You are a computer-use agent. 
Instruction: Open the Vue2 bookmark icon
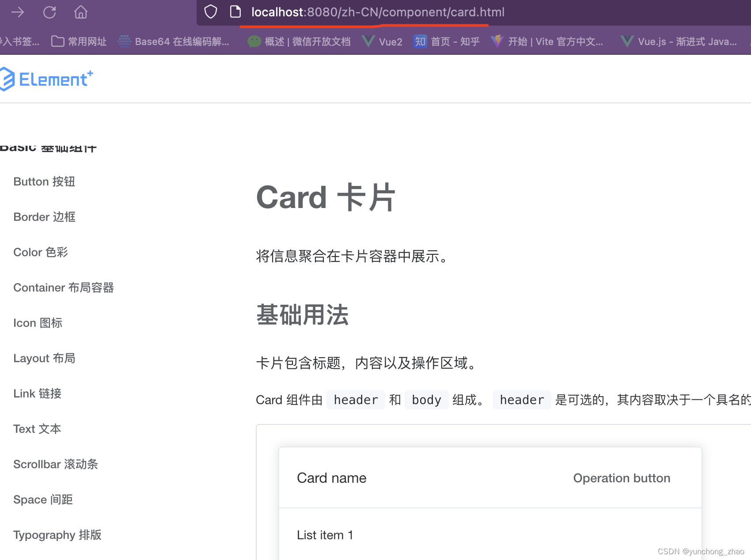[368, 41]
